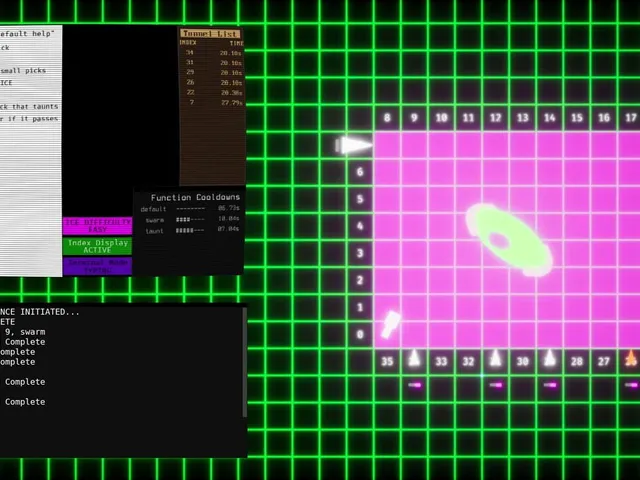Select Tunnel List row with index 34

(213, 53)
